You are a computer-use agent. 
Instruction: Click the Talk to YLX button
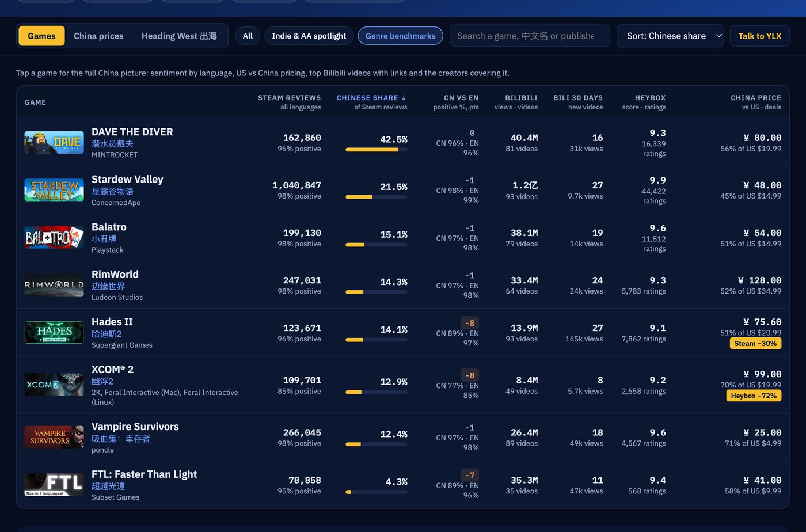click(x=759, y=36)
